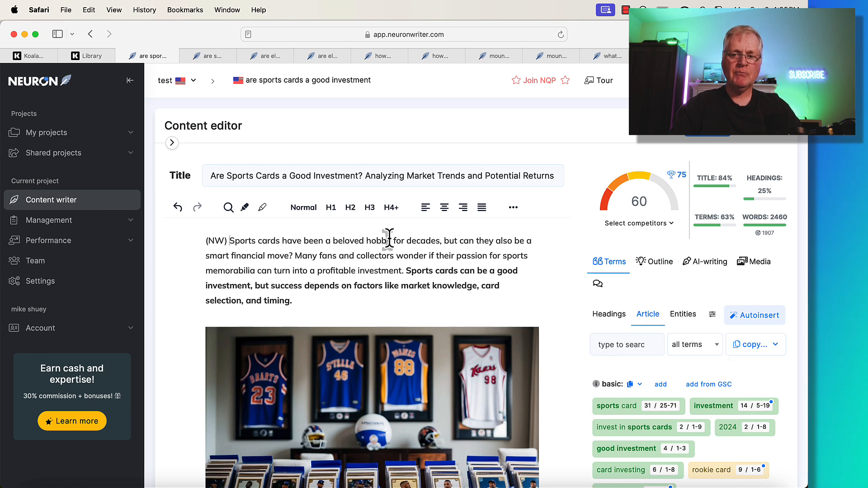This screenshot has height=488, width=868.
Task: Click the center alignment icon
Action: click(x=444, y=207)
